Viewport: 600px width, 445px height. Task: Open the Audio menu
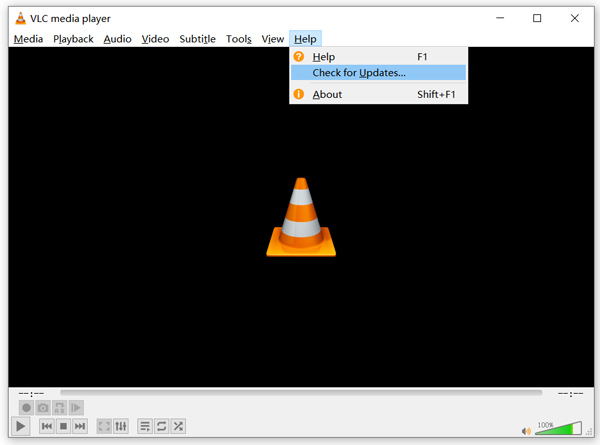tap(117, 39)
